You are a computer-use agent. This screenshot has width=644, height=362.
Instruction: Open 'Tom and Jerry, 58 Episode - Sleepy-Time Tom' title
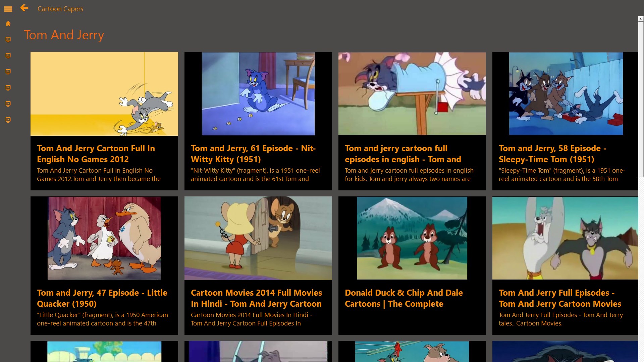point(552,154)
